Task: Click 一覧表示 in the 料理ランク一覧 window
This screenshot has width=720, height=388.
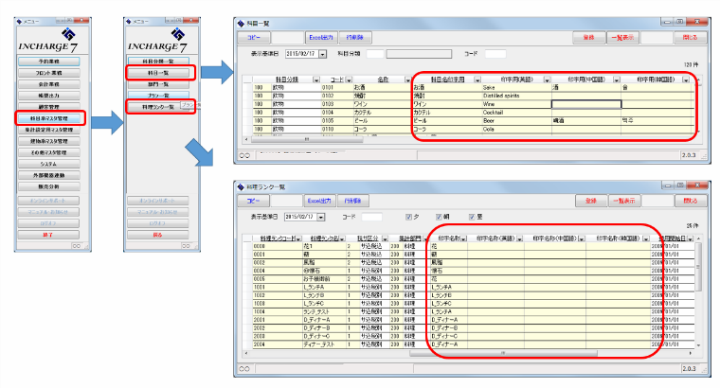Action: point(624,201)
